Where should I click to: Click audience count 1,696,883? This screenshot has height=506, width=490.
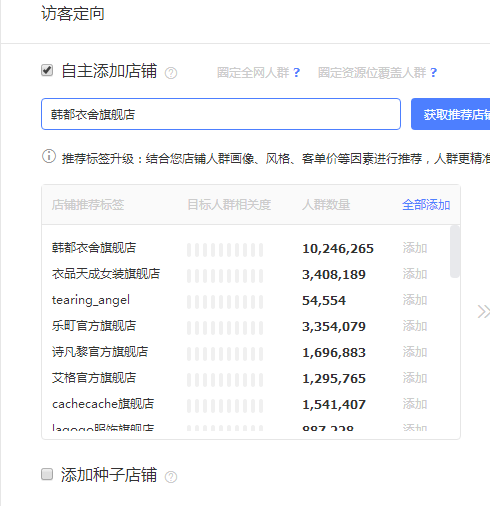pyautogui.click(x=334, y=353)
